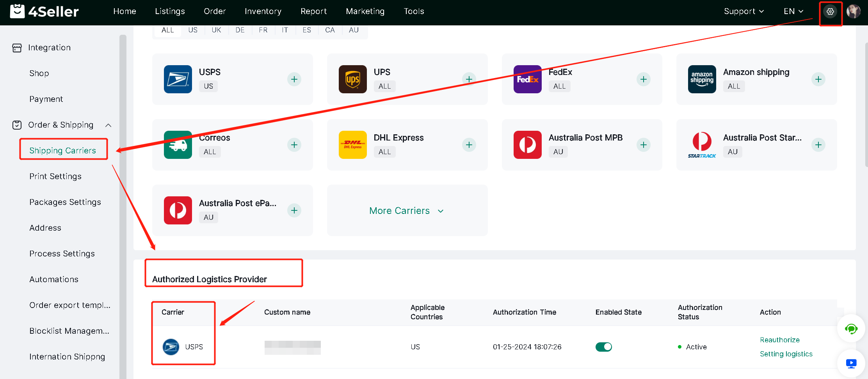Image resolution: width=868 pixels, height=379 pixels.
Task: Open the Support dropdown menu
Action: (x=744, y=11)
